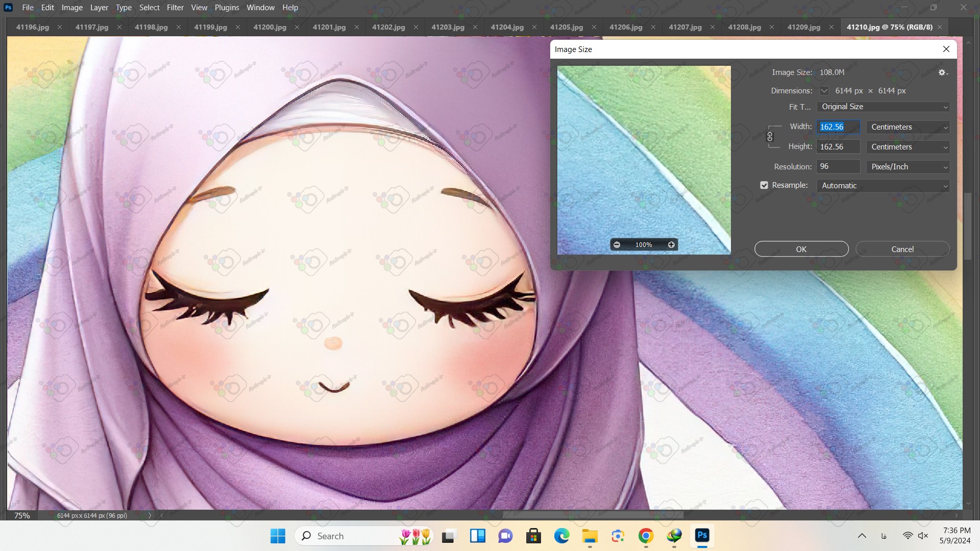Click the language indicator in system tray

click(884, 536)
